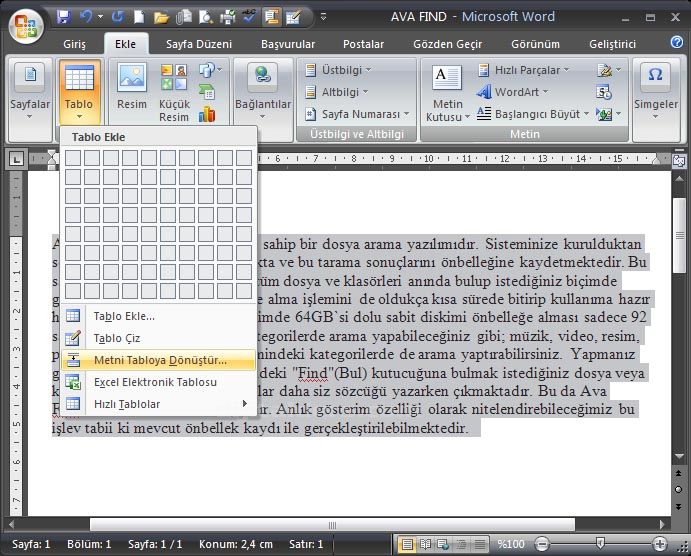Undo using the Quick Access arrow icon
Viewport: 691px width, 556px height.
click(x=86, y=17)
